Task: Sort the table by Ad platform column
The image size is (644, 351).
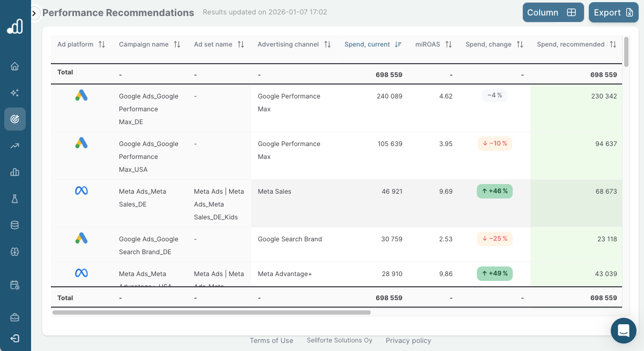Action: [102, 44]
